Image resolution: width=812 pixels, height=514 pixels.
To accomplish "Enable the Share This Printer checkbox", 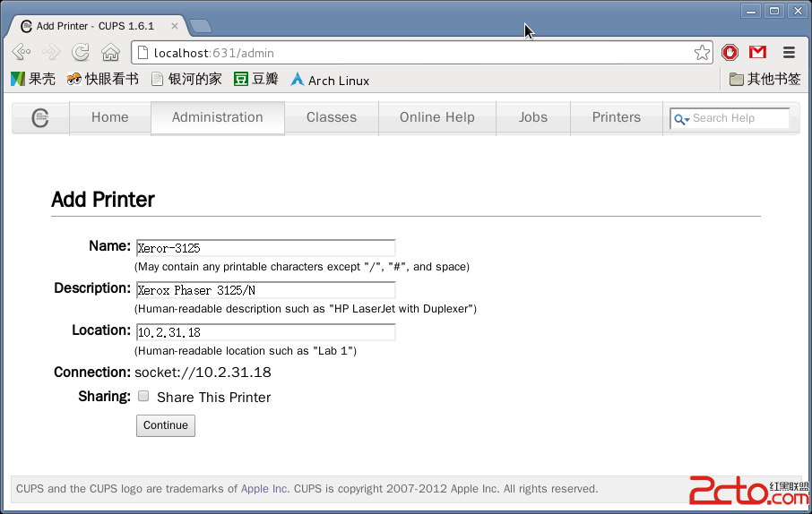I will pyautogui.click(x=143, y=396).
